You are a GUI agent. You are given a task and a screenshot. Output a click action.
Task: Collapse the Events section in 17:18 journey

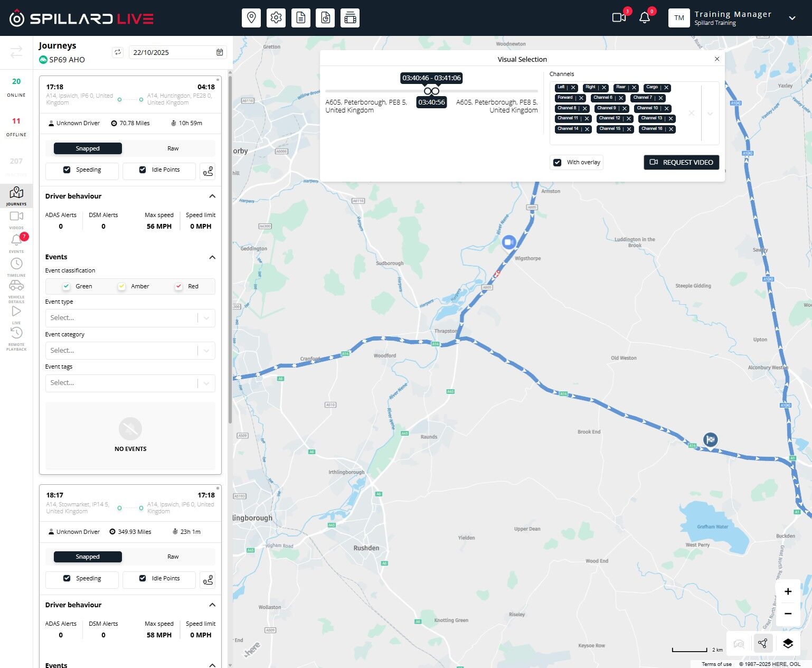tap(212, 257)
